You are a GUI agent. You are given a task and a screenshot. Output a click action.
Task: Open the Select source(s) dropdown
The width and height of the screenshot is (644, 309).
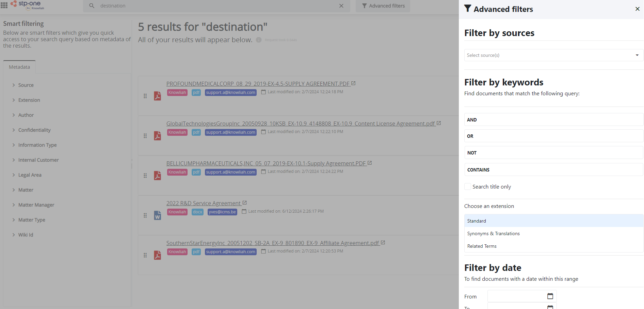553,55
